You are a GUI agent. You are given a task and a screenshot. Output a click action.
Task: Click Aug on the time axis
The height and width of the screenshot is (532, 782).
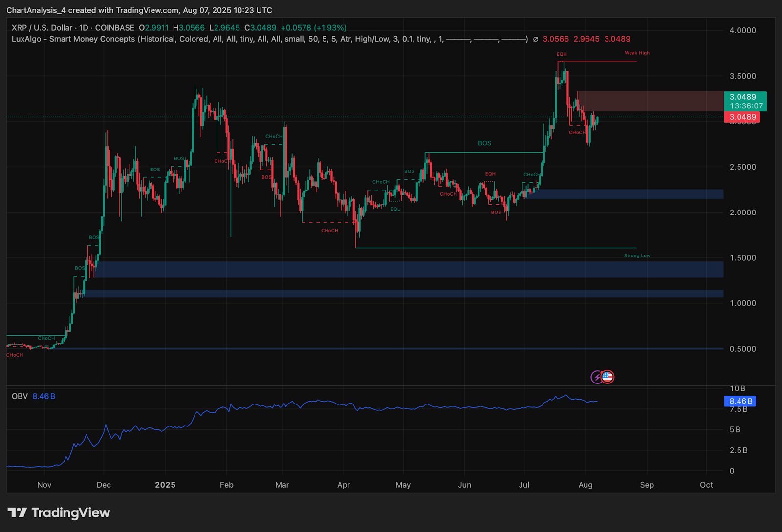click(x=586, y=485)
